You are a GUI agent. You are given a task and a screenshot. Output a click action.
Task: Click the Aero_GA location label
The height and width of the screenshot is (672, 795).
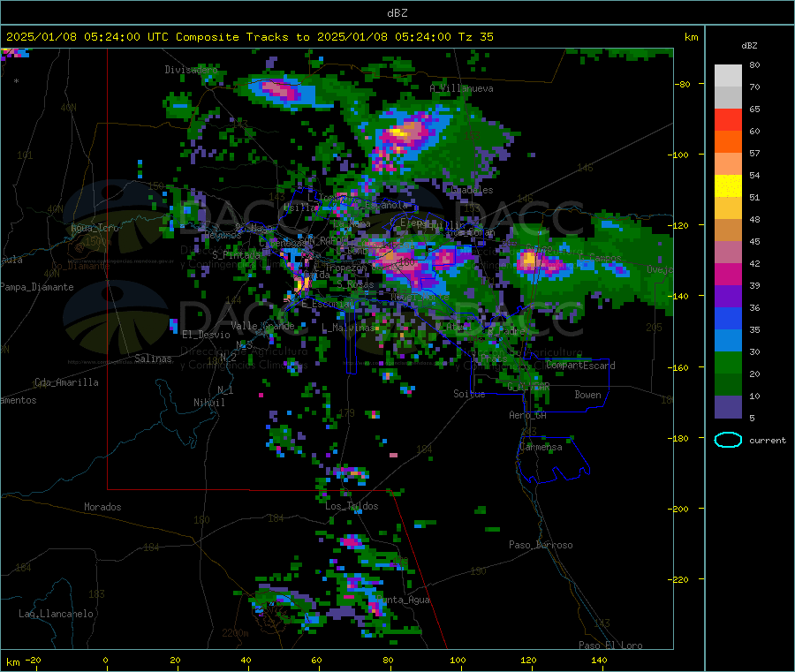[x=527, y=415]
